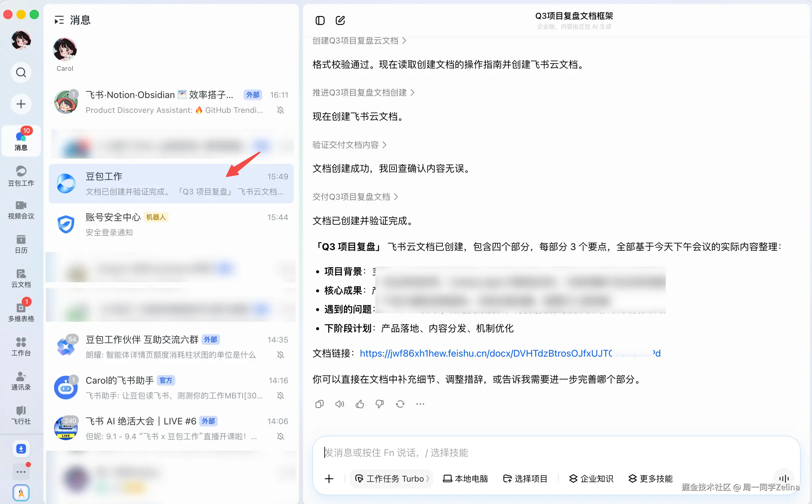Open 更多技能 menu
This screenshot has height=504, width=812.
pos(650,479)
